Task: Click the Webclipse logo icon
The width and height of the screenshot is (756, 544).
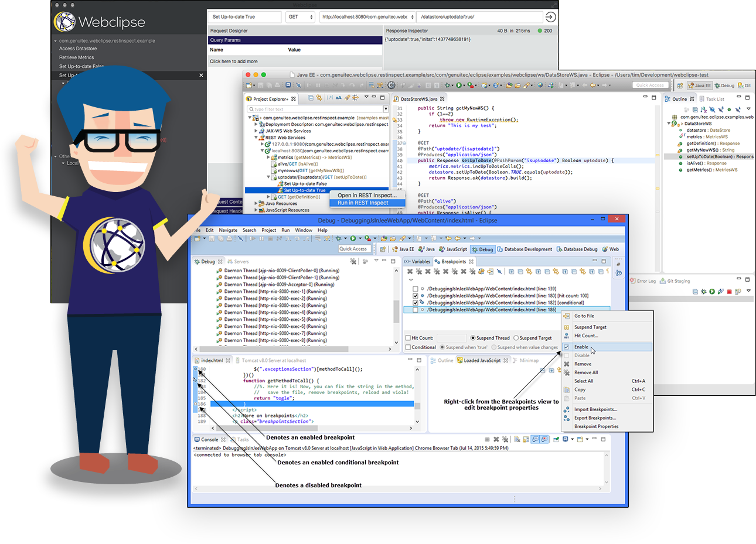Action: pos(65,22)
